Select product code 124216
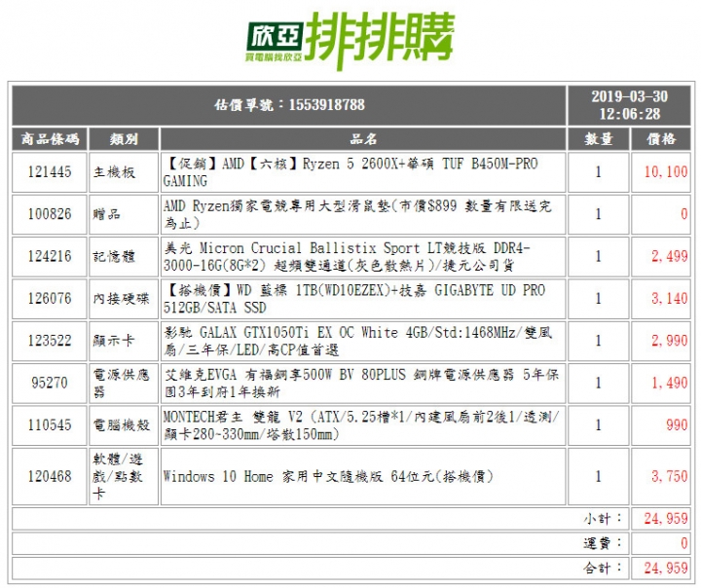The width and height of the screenshot is (701, 588). coord(50,257)
